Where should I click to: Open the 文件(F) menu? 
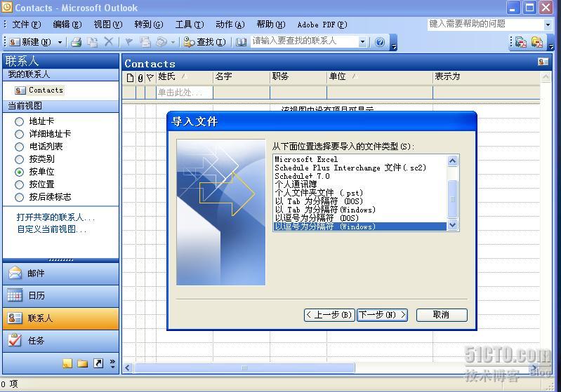click(x=27, y=25)
